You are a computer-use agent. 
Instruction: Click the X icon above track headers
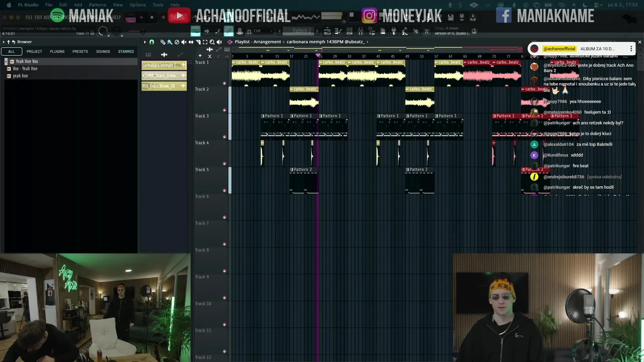pyautogui.click(x=209, y=56)
